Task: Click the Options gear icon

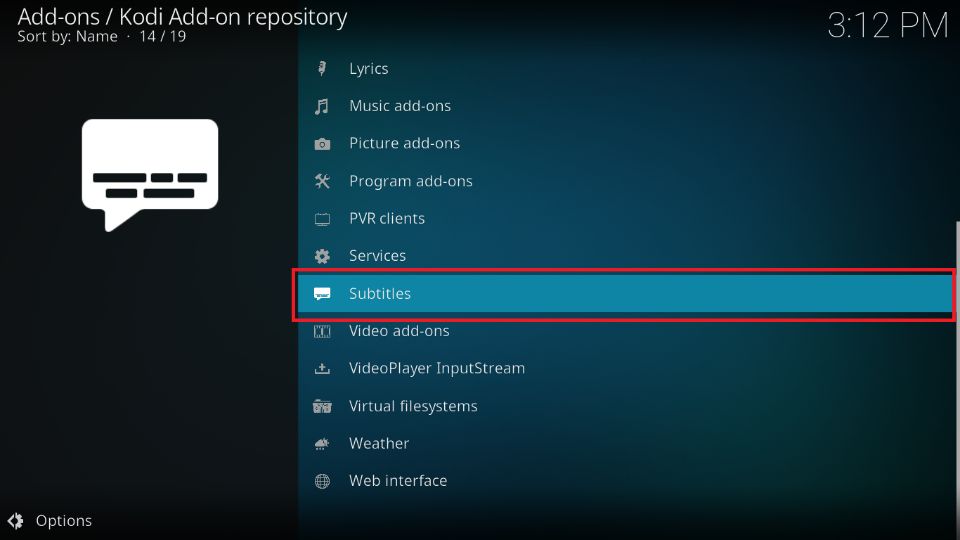Action: [15, 521]
